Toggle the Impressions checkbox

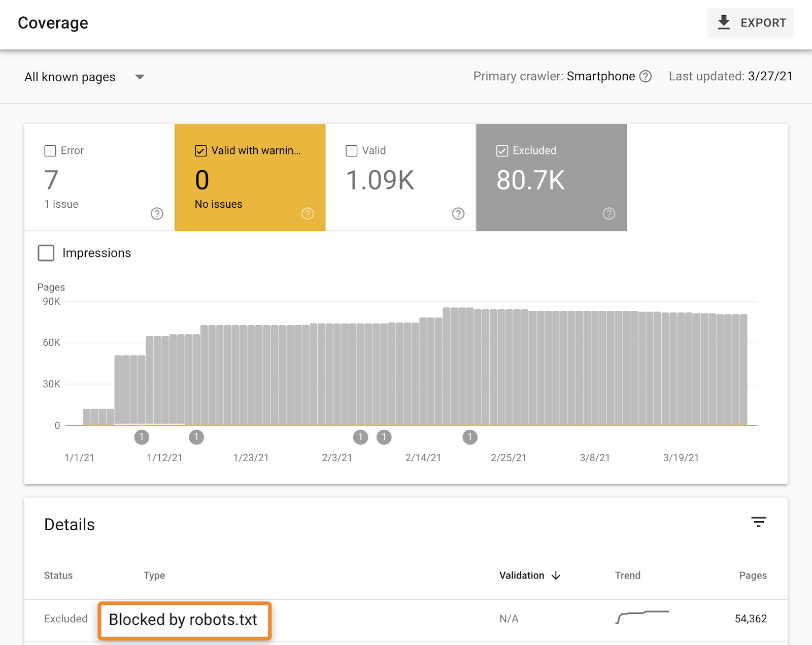point(46,253)
